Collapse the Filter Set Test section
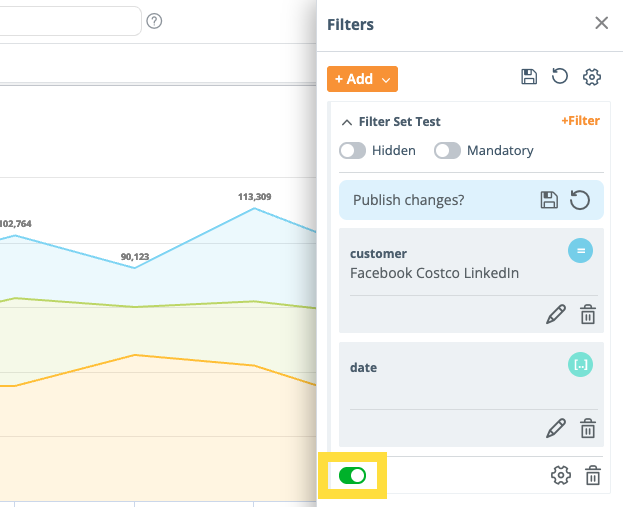This screenshot has height=507, width=623. pos(347,122)
